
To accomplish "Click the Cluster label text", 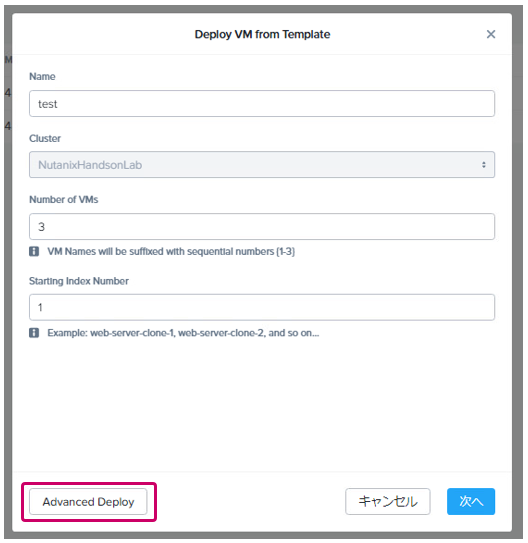I will [x=45, y=138].
